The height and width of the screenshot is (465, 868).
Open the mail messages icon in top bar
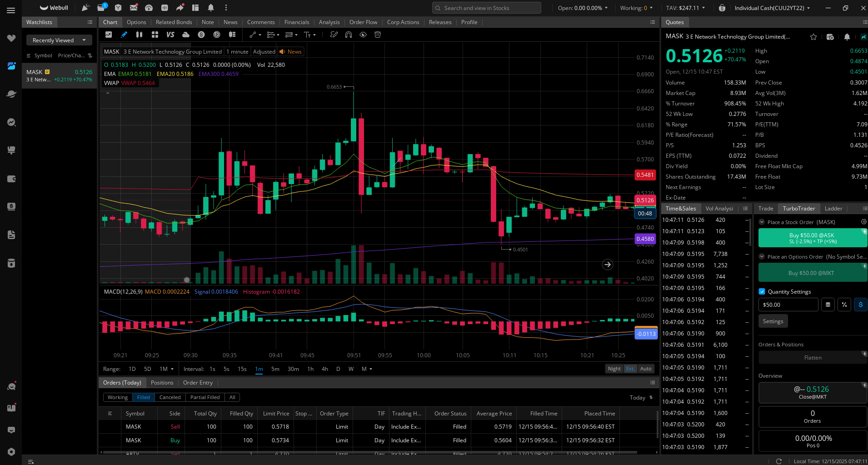click(134, 8)
